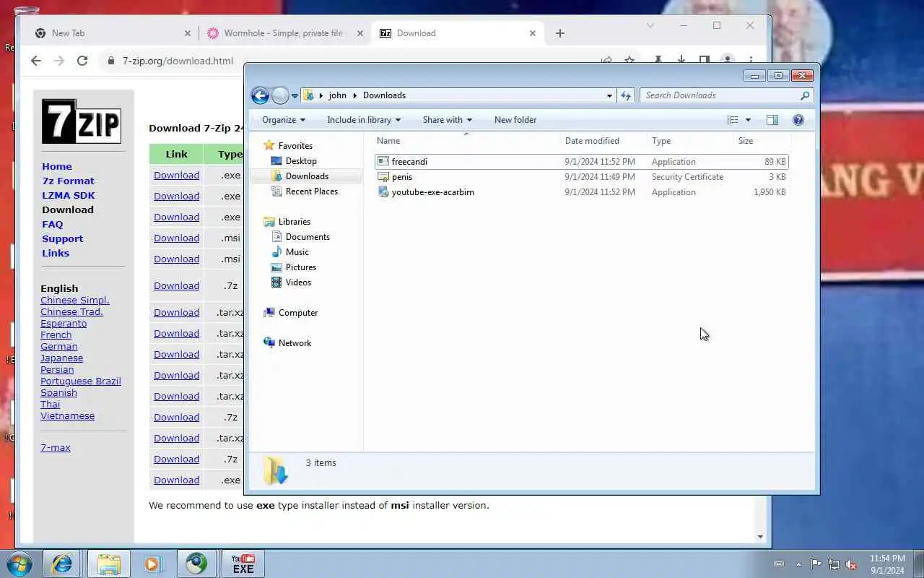Click the browser scrollbar down arrow
This screenshot has width=924, height=578.
(760, 537)
